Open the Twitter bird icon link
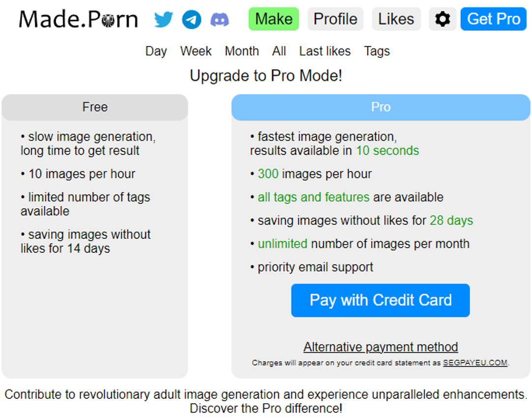 click(163, 19)
